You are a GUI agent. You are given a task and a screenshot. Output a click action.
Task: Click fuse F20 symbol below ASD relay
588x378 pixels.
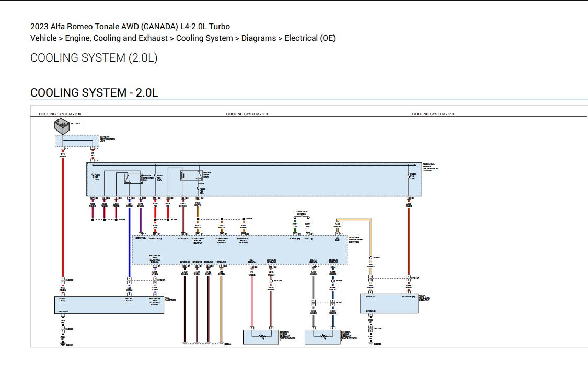tap(199, 190)
